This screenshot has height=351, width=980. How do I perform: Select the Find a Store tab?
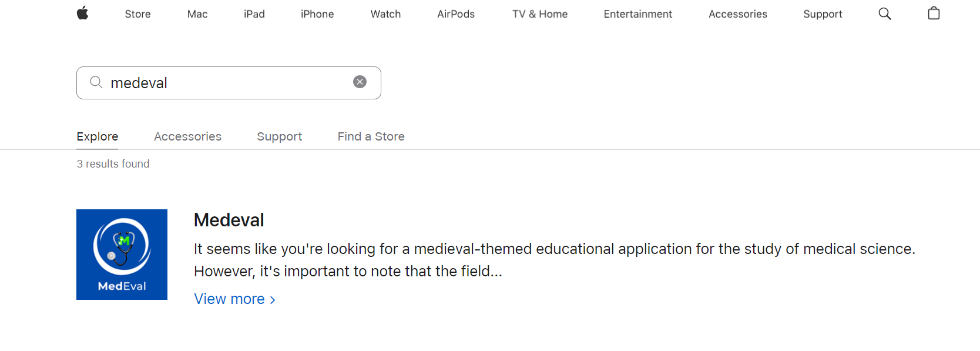point(371,136)
